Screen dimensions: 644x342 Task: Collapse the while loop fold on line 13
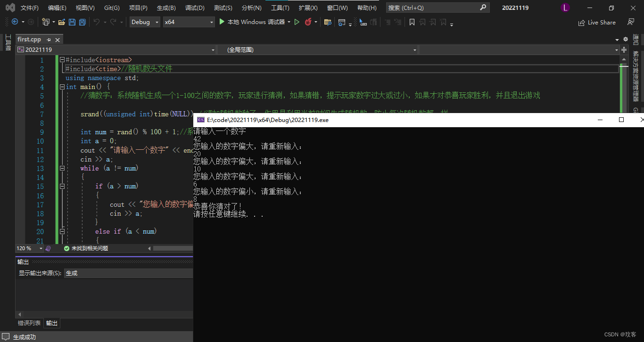(x=62, y=168)
